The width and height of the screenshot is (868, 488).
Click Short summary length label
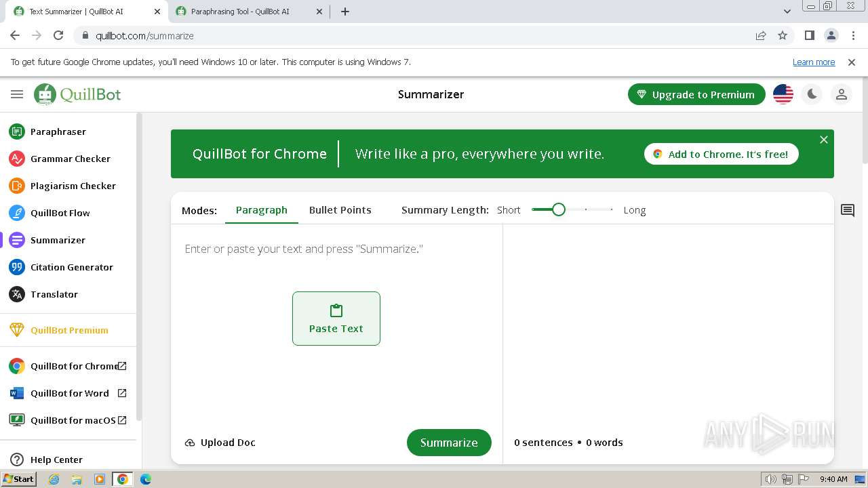tap(509, 210)
